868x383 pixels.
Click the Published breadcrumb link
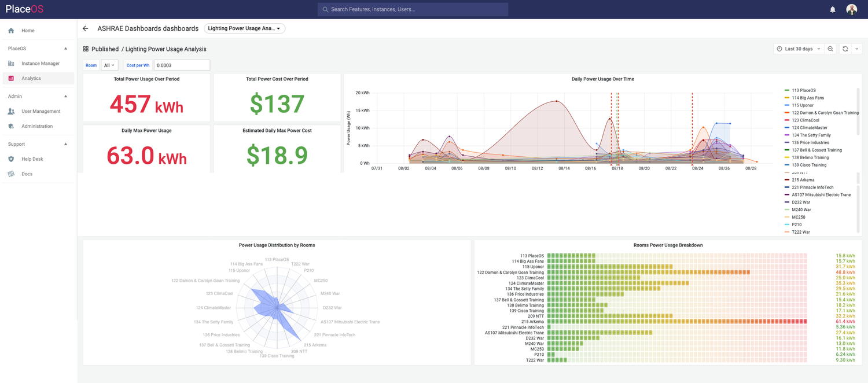pos(105,49)
